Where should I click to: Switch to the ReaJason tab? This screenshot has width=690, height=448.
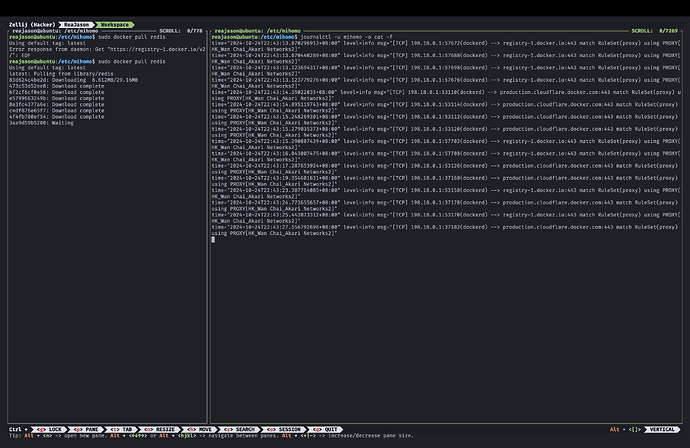click(x=76, y=25)
